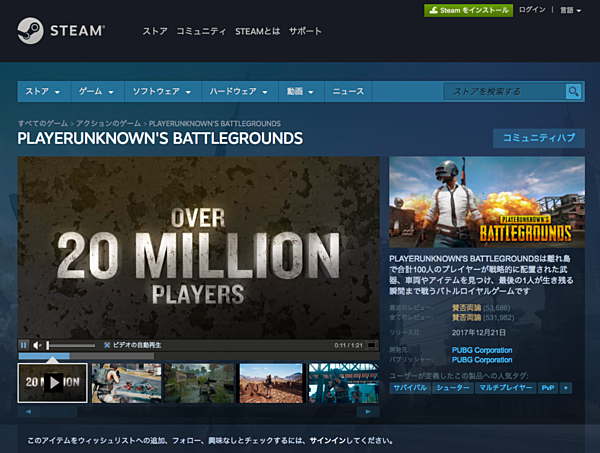Open PUBG Corporation developer link
Image resolution: width=600 pixels, height=453 pixels.
[x=482, y=350]
